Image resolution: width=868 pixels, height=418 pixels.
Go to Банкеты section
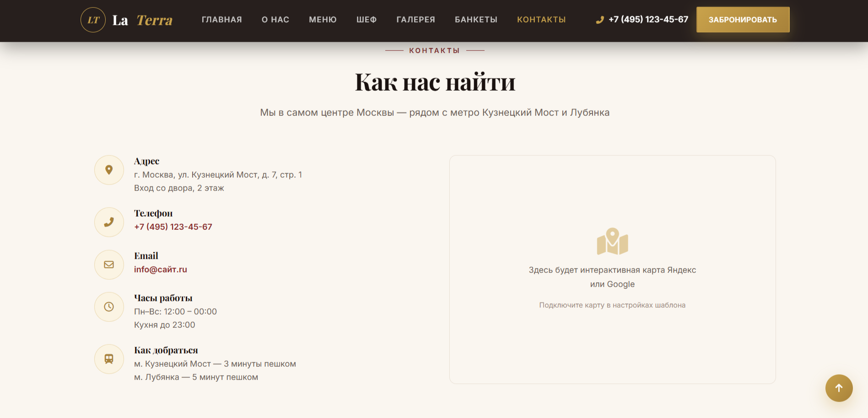[476, 20]
